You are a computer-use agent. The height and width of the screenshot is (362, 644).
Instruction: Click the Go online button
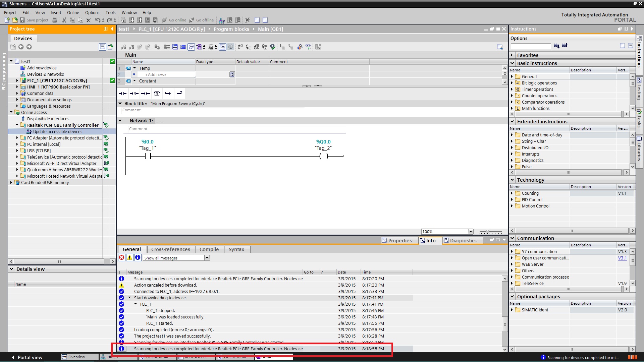pos(174,20)
